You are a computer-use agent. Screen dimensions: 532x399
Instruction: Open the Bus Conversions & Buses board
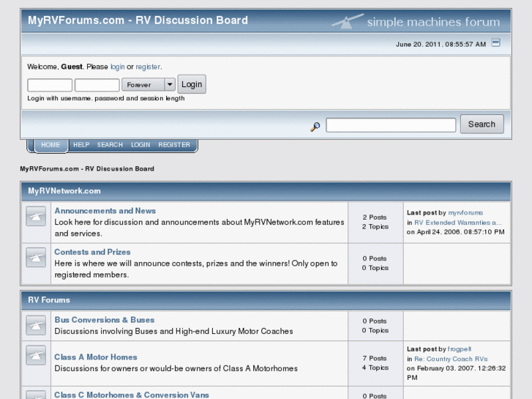[x=105, y=320]
